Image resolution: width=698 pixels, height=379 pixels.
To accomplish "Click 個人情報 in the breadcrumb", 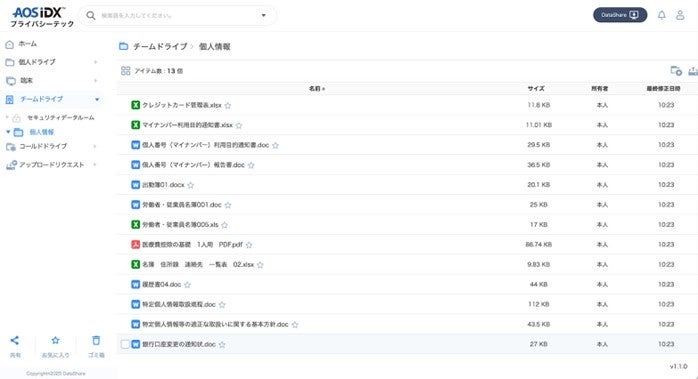I will [x=215, y=46].
